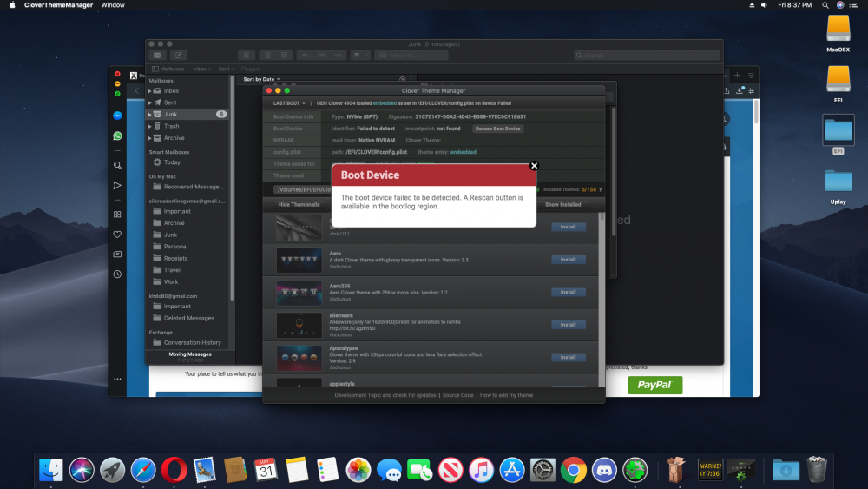Screen dimensions: 868x489
Task: Open Development Topic and check for updates link
Action: (385, 395)
